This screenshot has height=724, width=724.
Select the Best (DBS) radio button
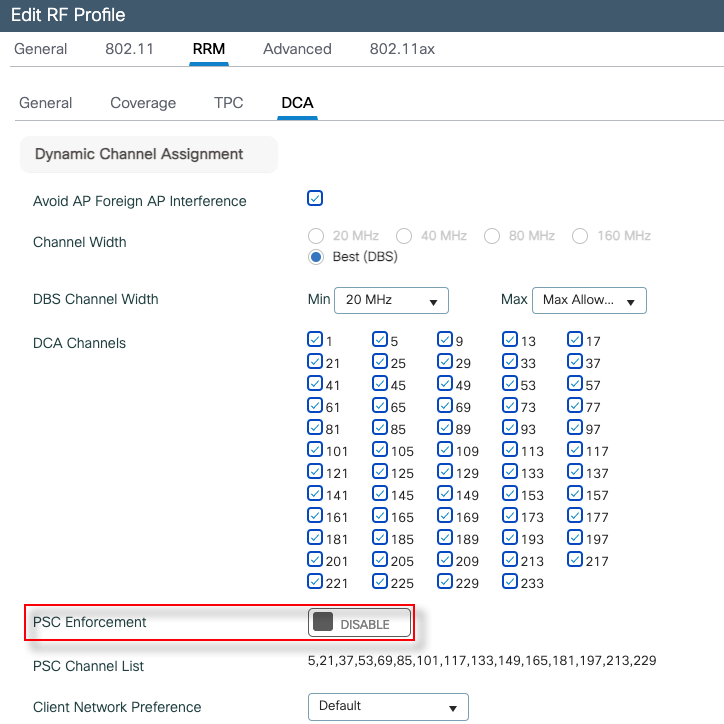pyautogui.click(x=316, y=257)
